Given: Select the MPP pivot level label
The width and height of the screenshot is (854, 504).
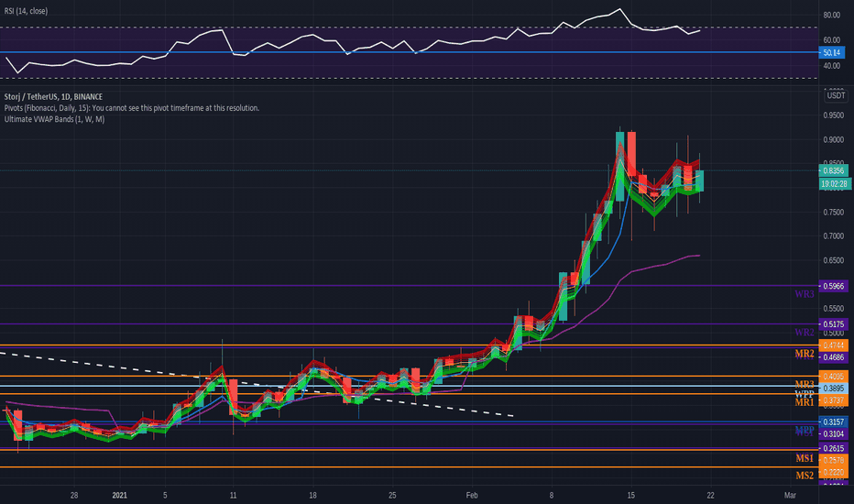Looking at the screenshot, I should pos(805,430).
